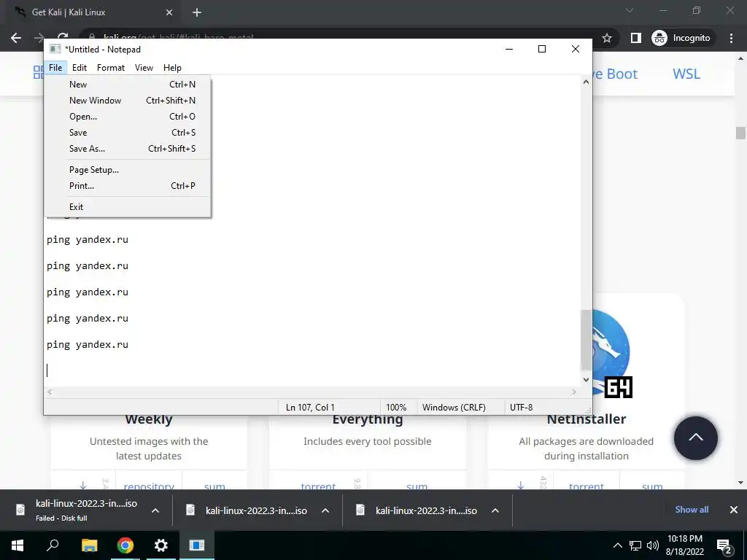The height and width of the screenshot is (560, 747).
Task: Close the File menu via File label
Action: click(x=55, y=68)
